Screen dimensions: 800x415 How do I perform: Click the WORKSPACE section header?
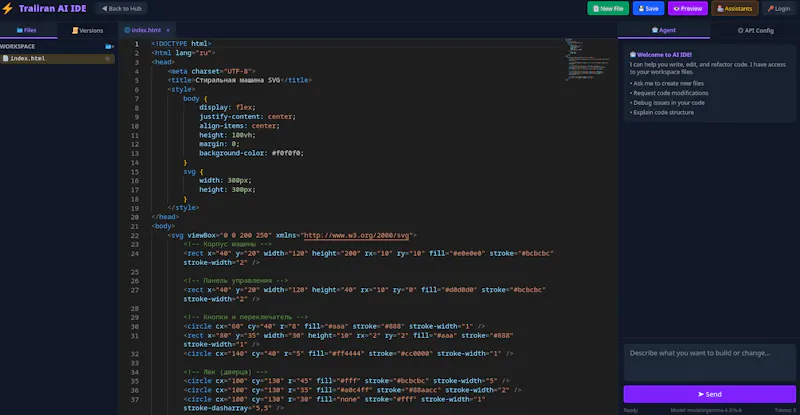17,46
